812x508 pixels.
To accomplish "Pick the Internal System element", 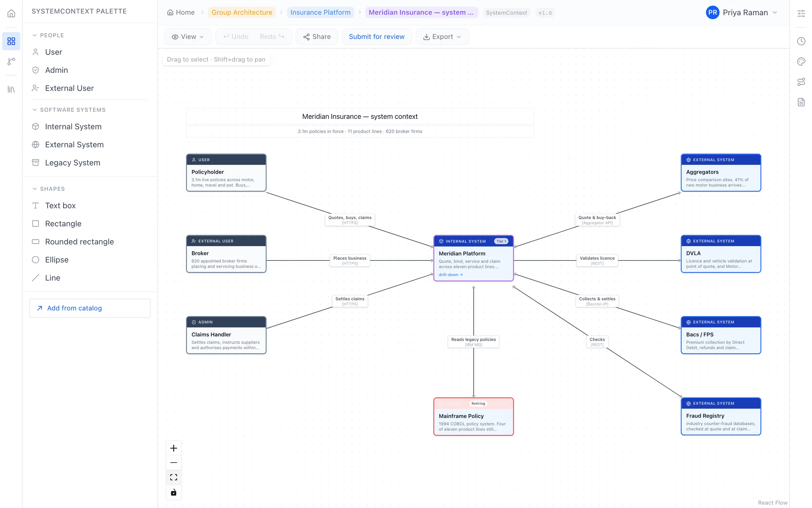I will 90,126.
